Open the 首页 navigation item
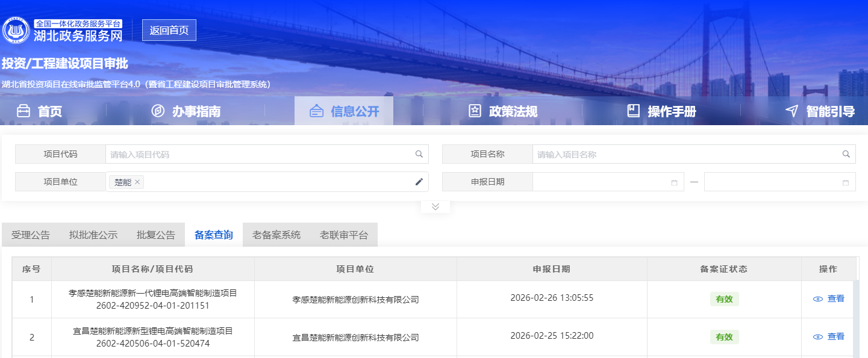Viewport: 868px width, 358px height. click(39, 111)
